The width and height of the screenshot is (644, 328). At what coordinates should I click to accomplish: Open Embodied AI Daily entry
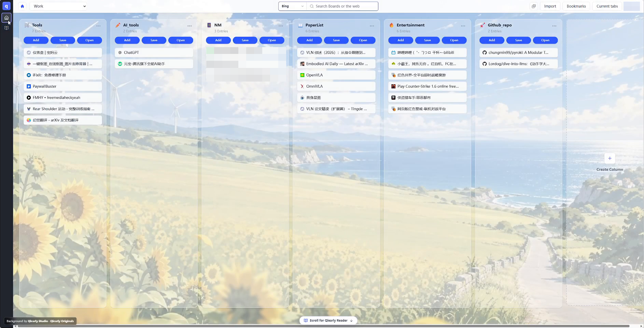(336, 64)
